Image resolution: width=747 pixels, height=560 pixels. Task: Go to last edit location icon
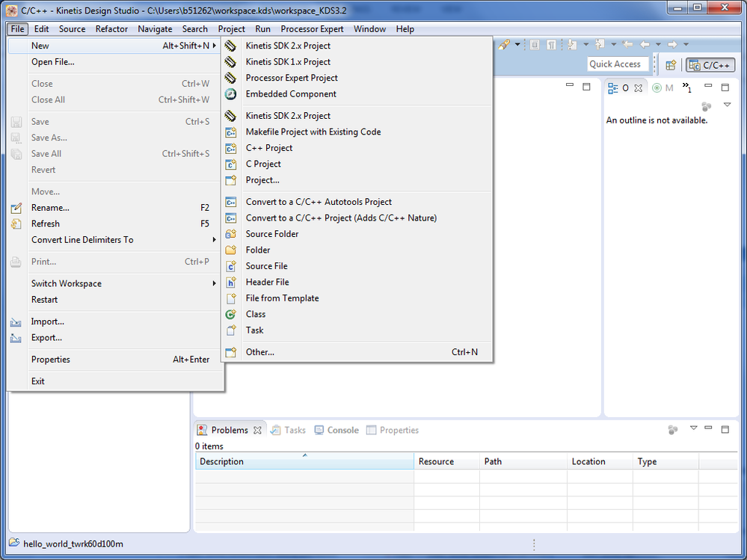coord(628,45)
